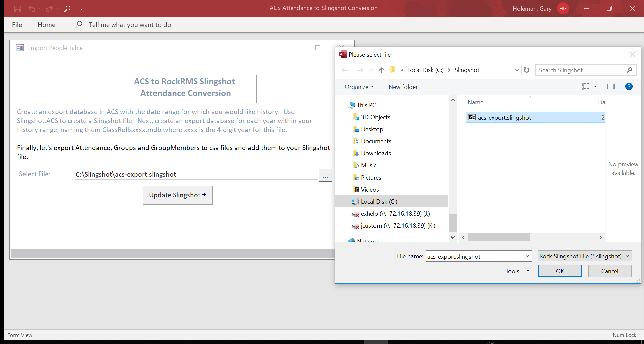The height and width of the screenshot is (344, 644).
Task: Click Local Disk (C:) in address bar
Action: tap(425, 70)
